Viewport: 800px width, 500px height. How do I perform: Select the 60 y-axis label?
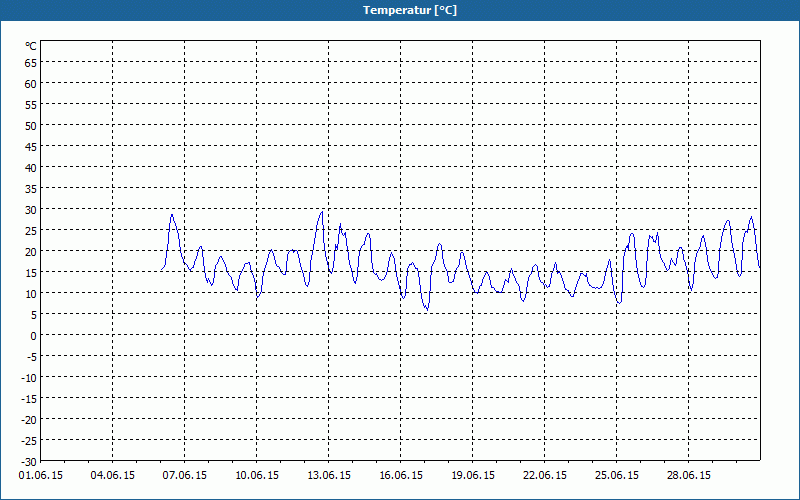coord(30,83)
